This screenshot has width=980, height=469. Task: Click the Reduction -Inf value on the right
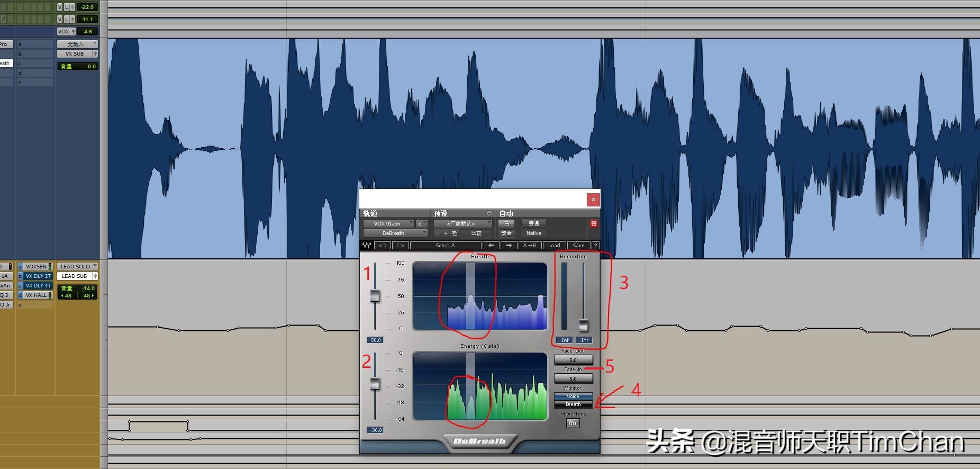pos(584,340)
